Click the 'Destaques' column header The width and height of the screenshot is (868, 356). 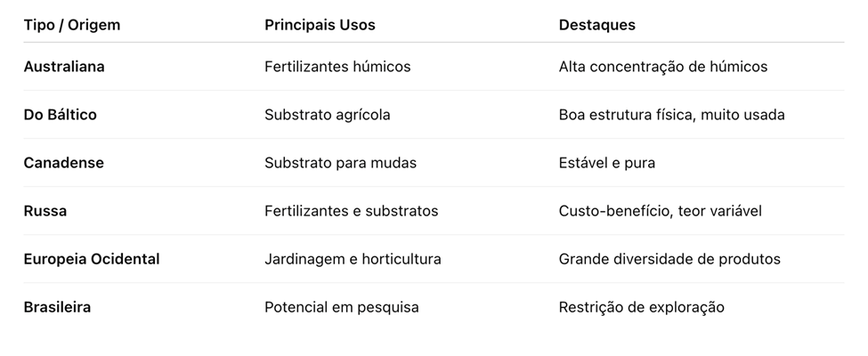click(596, 25)
